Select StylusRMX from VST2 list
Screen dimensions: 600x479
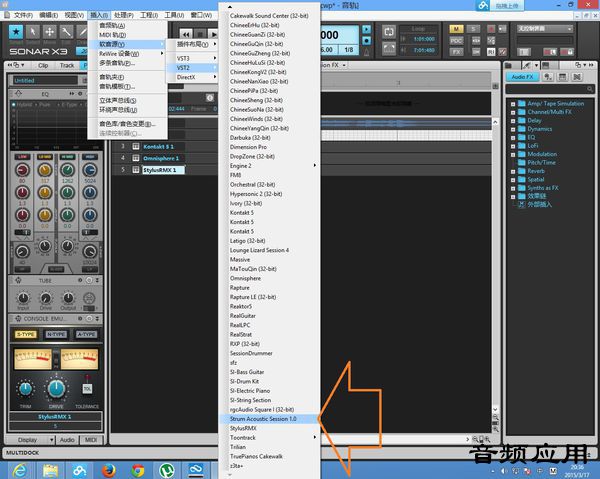269,428
